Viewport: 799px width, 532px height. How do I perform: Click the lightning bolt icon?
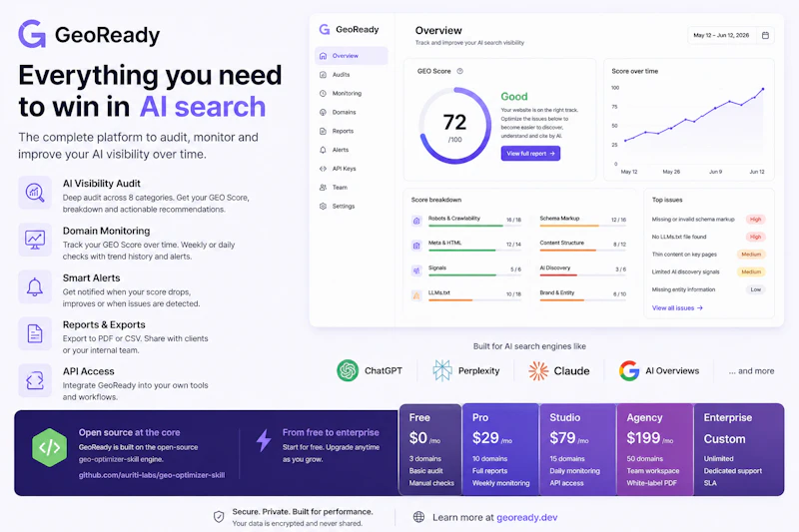[264, 440]
